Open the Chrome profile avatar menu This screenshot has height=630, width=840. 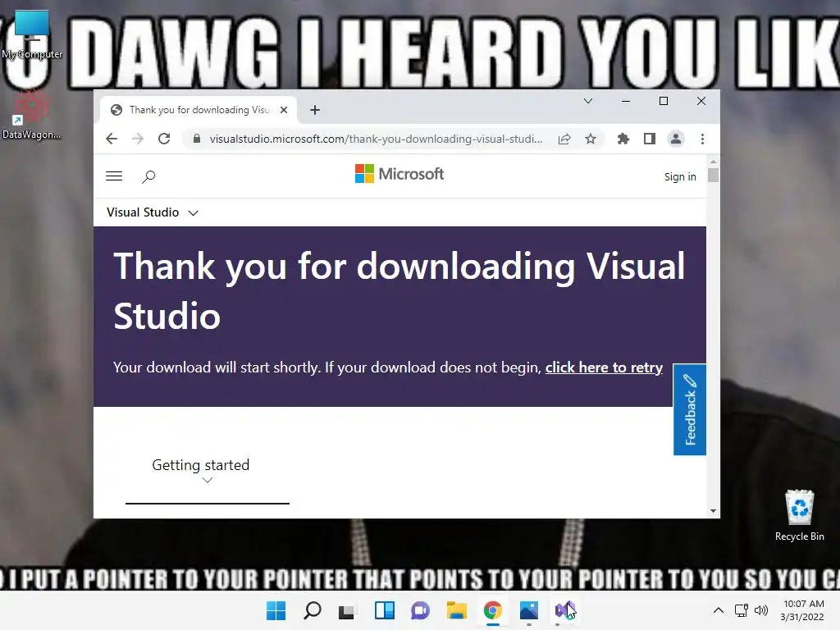click(x=676, y=139)
